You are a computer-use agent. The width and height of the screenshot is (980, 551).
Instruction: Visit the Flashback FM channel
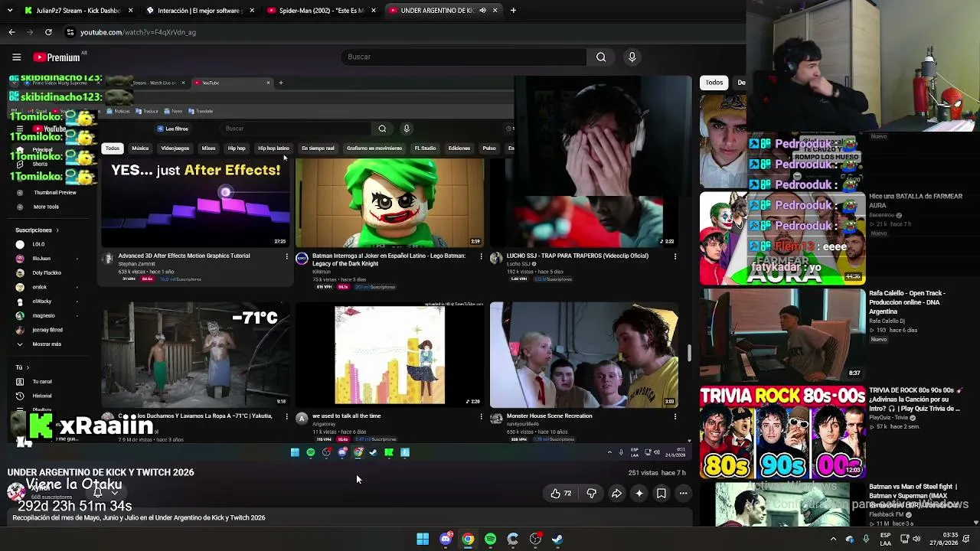pos(887,514)
